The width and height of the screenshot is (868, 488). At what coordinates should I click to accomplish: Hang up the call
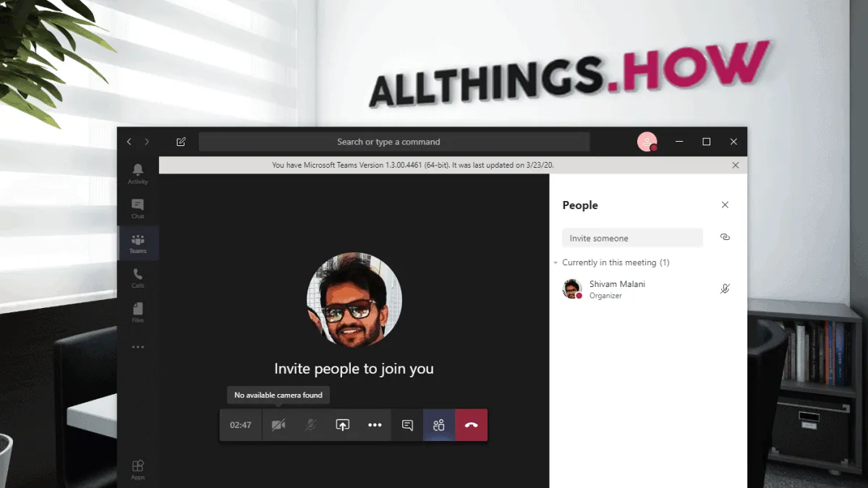(x=471, y=425)
